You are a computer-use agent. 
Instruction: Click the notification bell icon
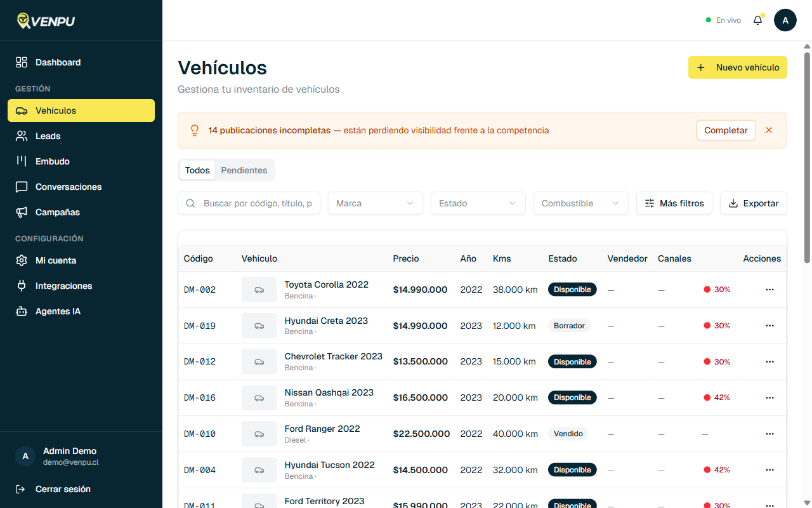pos(757,20)
